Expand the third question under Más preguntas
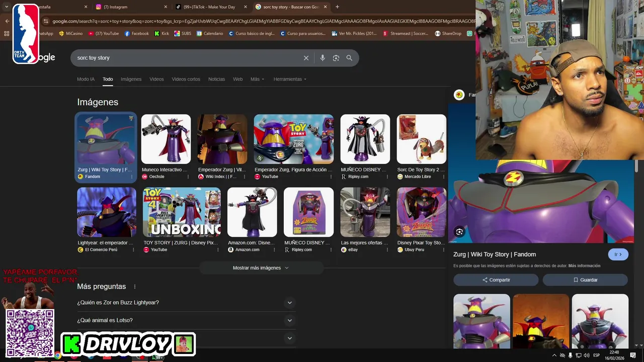 [x=186, y=338]
